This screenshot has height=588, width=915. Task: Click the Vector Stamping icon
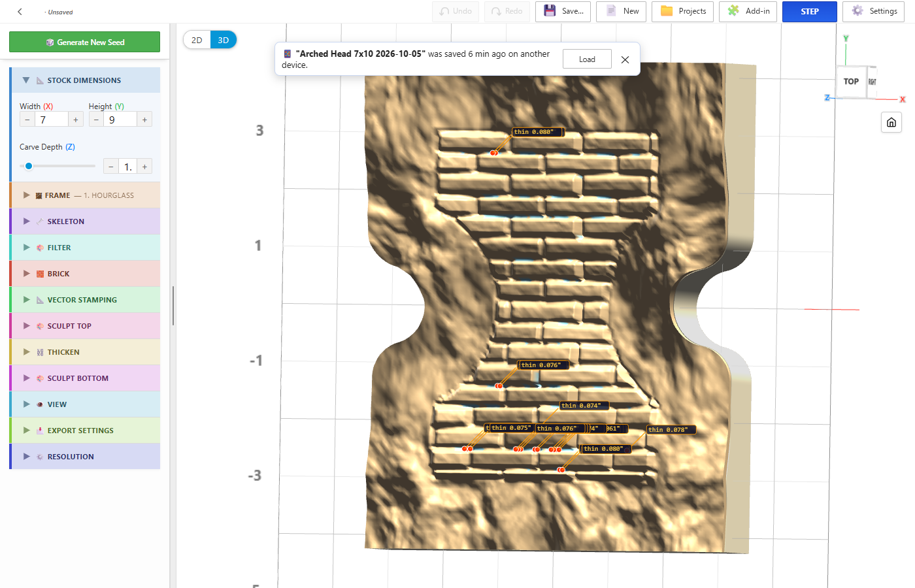pyautogui.click(x=40, y=300)
